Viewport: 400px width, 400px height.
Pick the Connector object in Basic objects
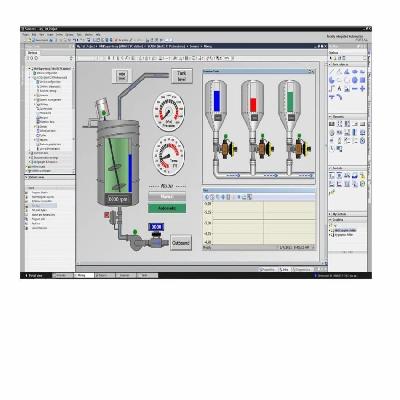click(332, 89)
